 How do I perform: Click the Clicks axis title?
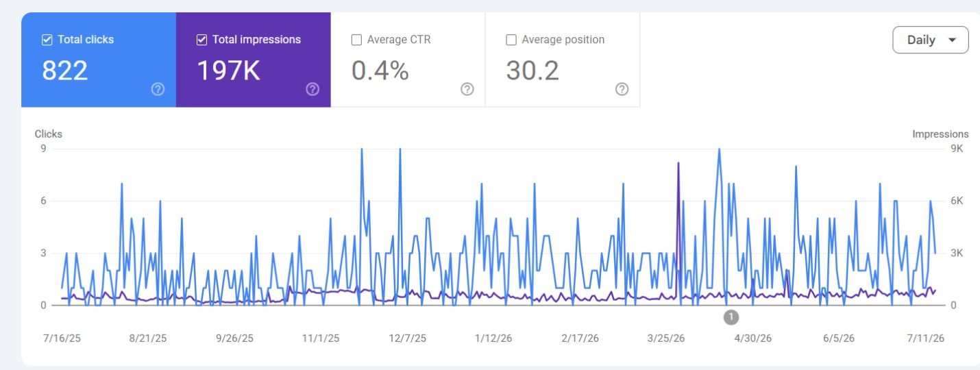(x=48, y=134)
